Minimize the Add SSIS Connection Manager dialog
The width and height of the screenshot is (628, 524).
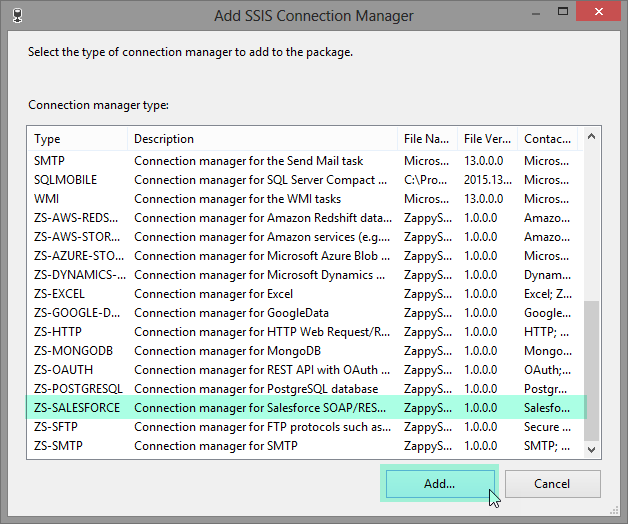tap(535, 13)
